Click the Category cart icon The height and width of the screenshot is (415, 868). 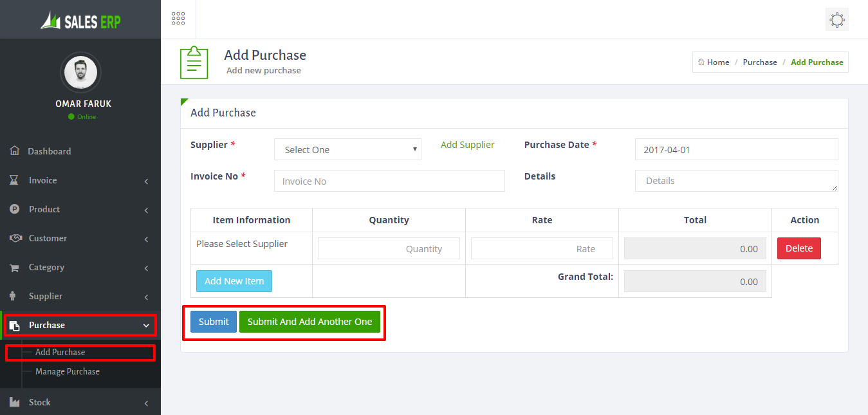click(14, 267)
